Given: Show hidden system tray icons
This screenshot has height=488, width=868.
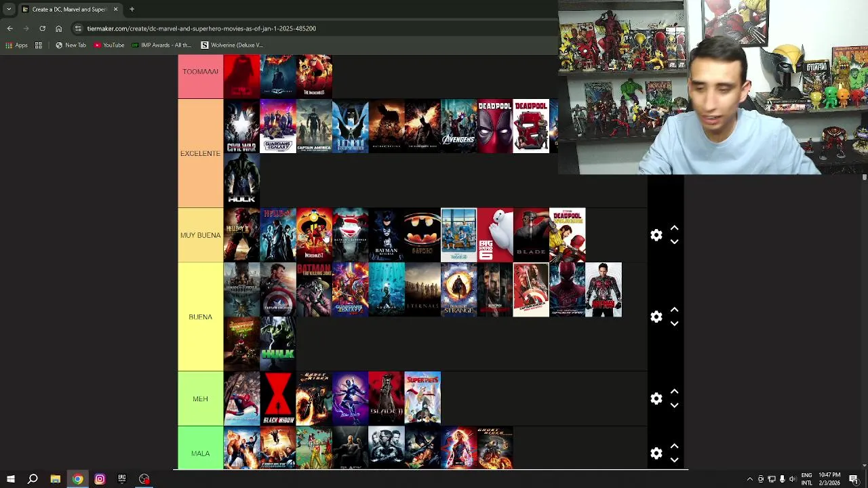Looking at the screenshot, I should (x=749, y=479).
